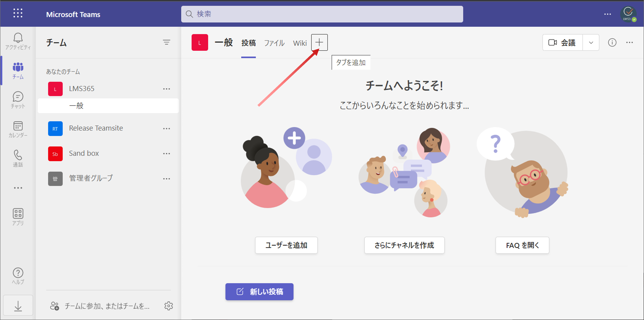This screenshot has width=644, height=320.
Task: Open Apps (アプリ) in the sidebar
Action: coord(18,217)
